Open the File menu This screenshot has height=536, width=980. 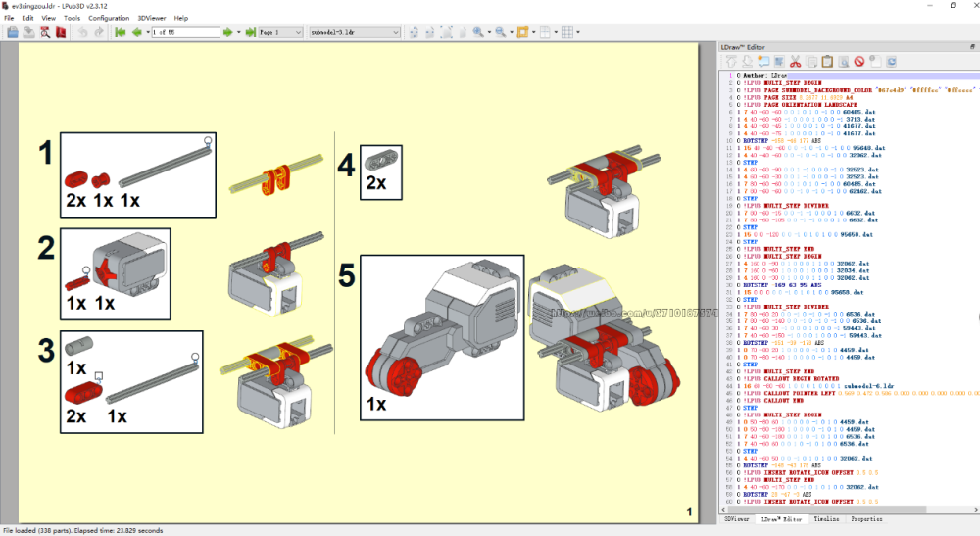[10, 18]
